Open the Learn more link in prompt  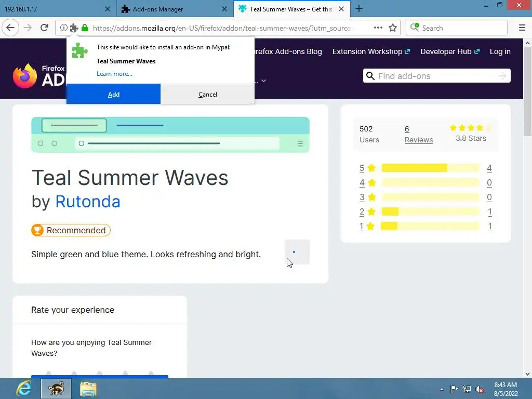[114, 74]
